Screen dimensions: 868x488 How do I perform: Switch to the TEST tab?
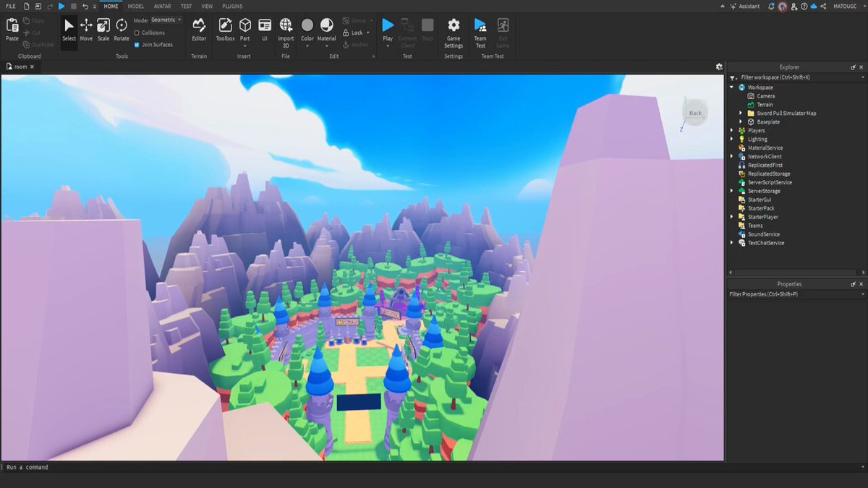[187, 6]
